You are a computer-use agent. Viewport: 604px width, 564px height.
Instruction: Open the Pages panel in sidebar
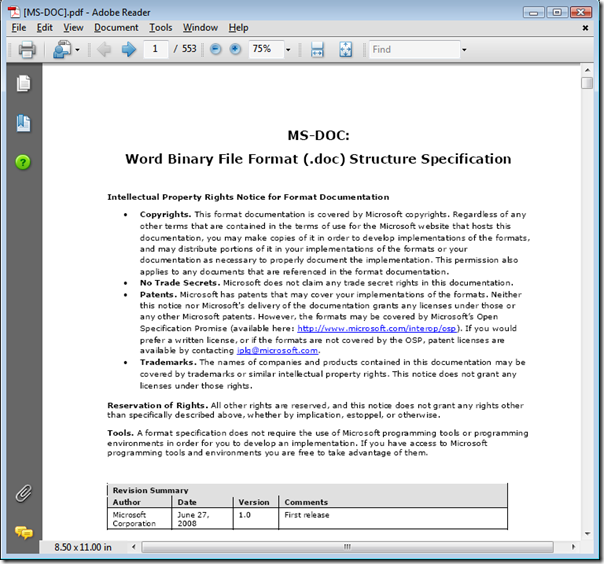[x=23, y=84]
